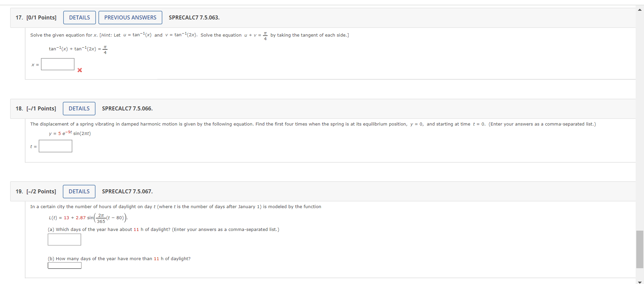
Task: Select the t answer input for question 18
Action: [x=55, y=146]
